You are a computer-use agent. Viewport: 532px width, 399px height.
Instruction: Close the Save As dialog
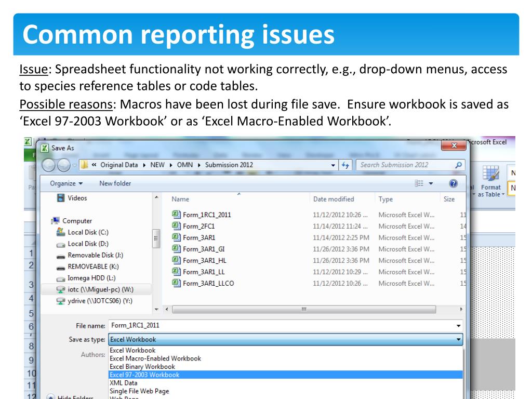coord(454,145)
